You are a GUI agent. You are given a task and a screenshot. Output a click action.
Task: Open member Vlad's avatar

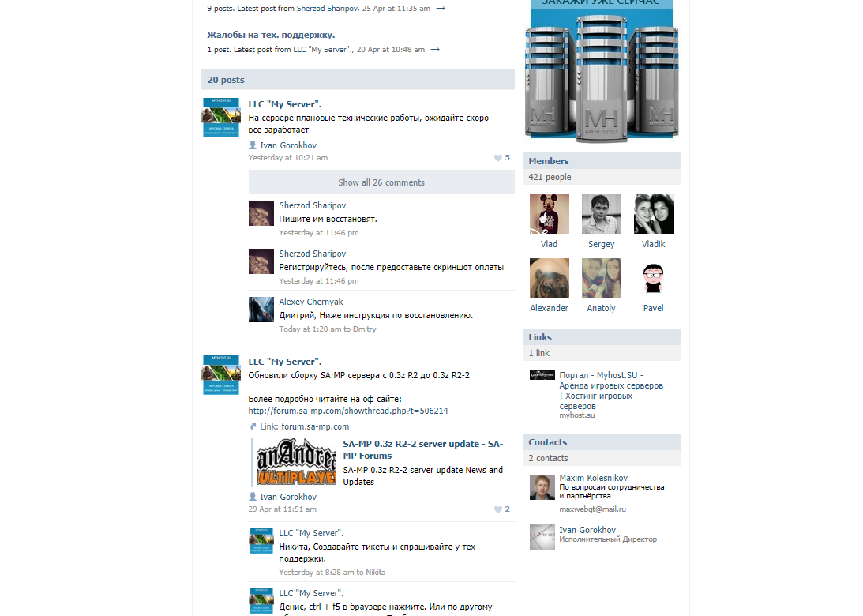click(x=550, y=214)
